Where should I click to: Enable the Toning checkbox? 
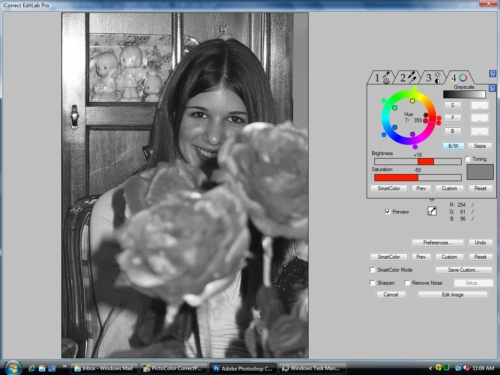(x=468, y=159)
